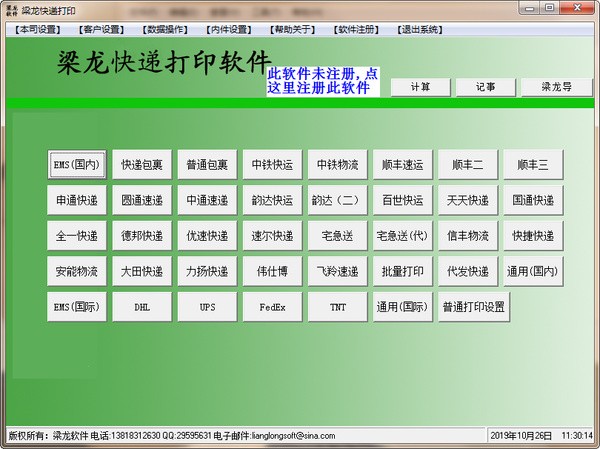Viewport: 600px width, 449px height.
Task: Select 速尔快递 courier button
Action: tap(272, 236)
